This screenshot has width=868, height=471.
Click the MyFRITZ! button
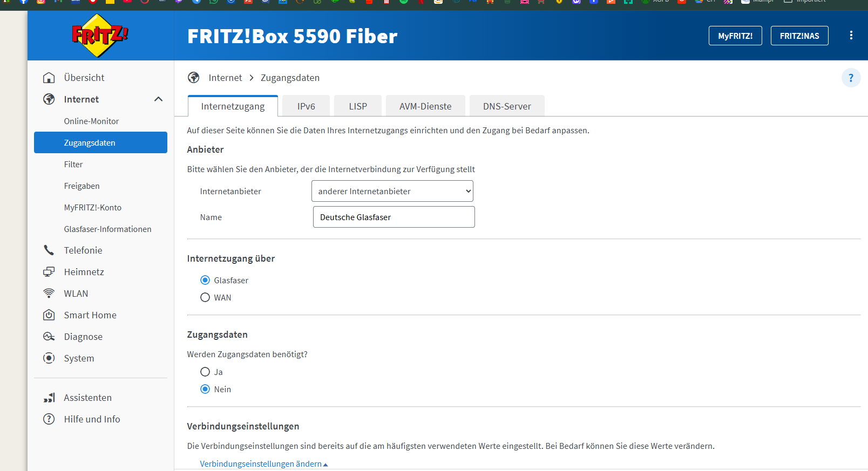coord(735,36)
